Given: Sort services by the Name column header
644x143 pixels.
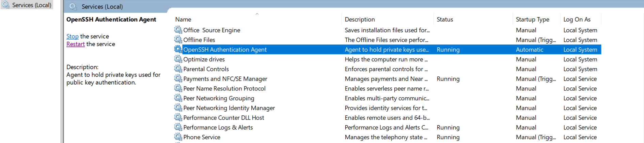Looking at the screenshot, I should (x=257, y=19).
